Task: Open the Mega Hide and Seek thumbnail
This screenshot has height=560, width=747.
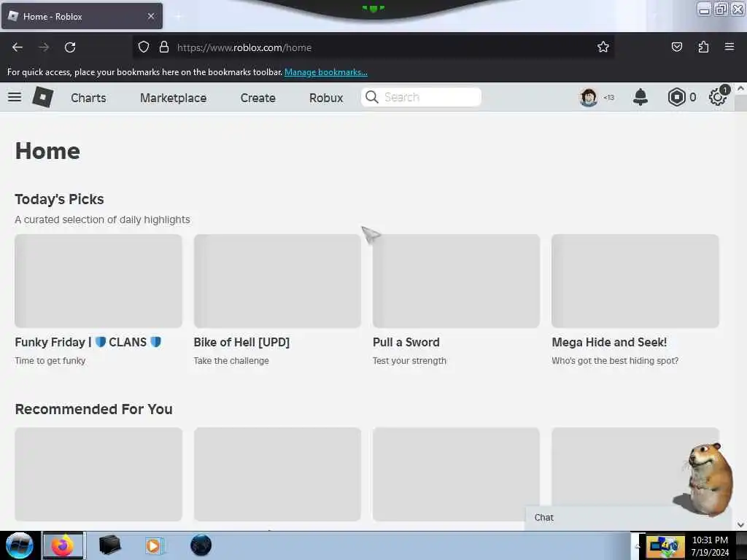Action: 635,281
